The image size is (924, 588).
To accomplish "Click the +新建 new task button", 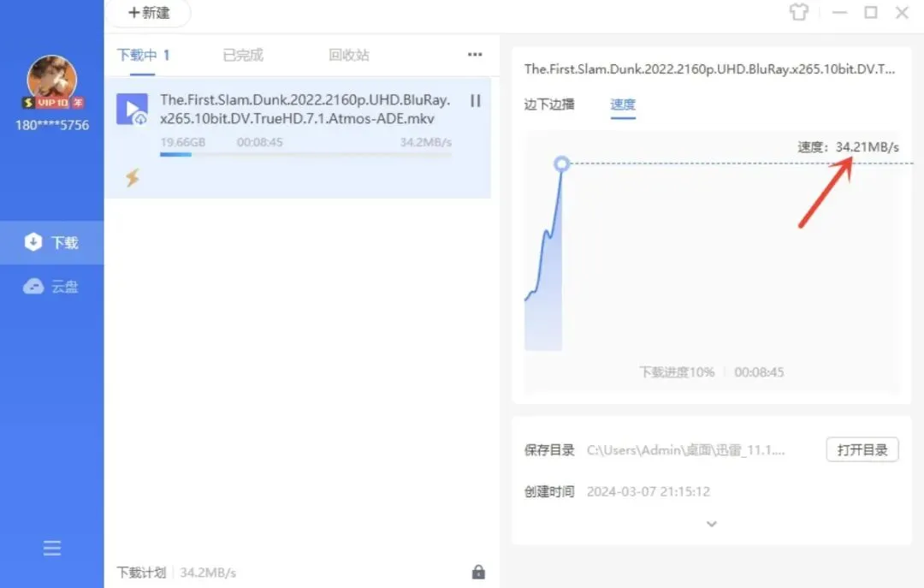I will tap(150, 12).
